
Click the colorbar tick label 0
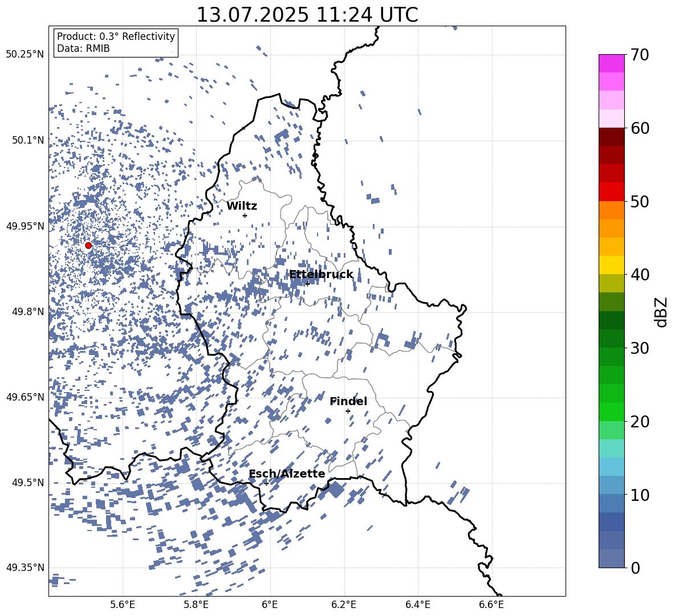pos(635,568)
